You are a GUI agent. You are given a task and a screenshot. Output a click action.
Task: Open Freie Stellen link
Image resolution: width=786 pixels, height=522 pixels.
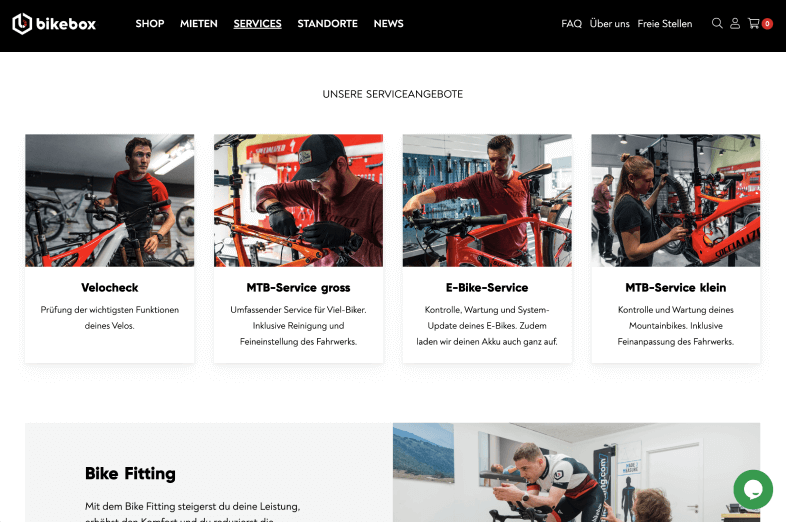(x=665, y=24)
